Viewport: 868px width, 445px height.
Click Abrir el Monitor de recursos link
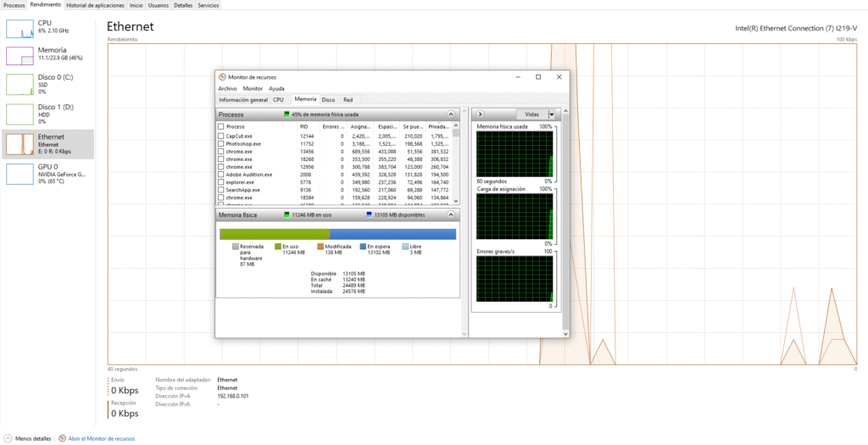tap(101, 438)
